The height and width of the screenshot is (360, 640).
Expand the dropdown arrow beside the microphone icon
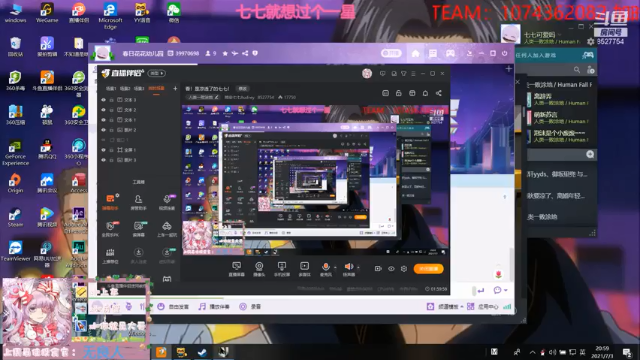point(335,267)
